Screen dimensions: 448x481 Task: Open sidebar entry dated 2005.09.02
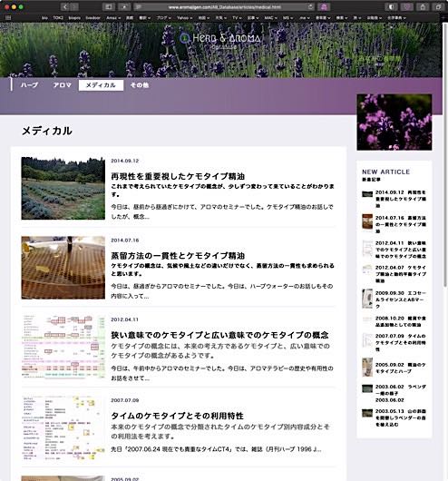tap(394, 368)
